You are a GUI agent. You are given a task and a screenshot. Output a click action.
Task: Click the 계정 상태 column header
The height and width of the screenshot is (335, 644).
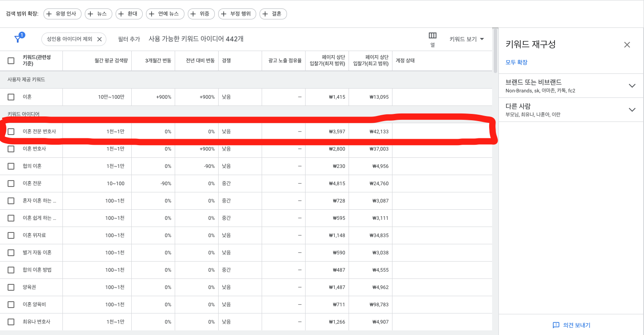(405, 61)
